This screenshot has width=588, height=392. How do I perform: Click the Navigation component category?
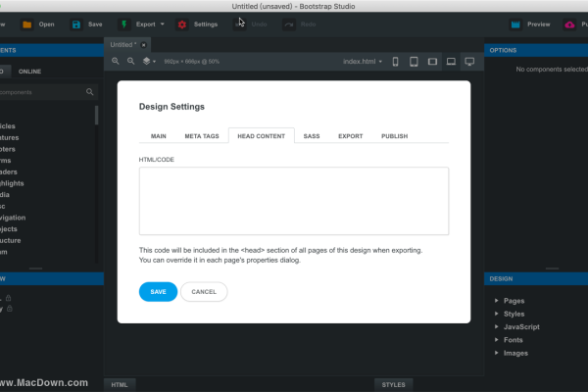click(x=13, y=218)
